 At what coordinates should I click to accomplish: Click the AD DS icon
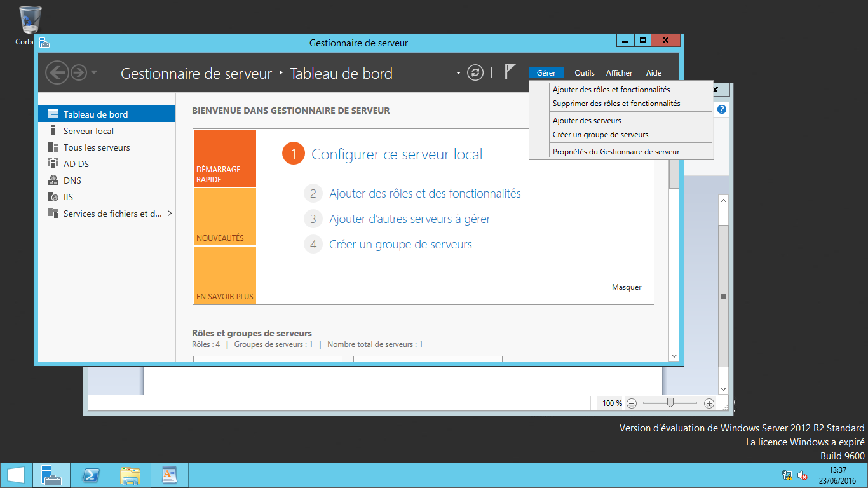53,164
